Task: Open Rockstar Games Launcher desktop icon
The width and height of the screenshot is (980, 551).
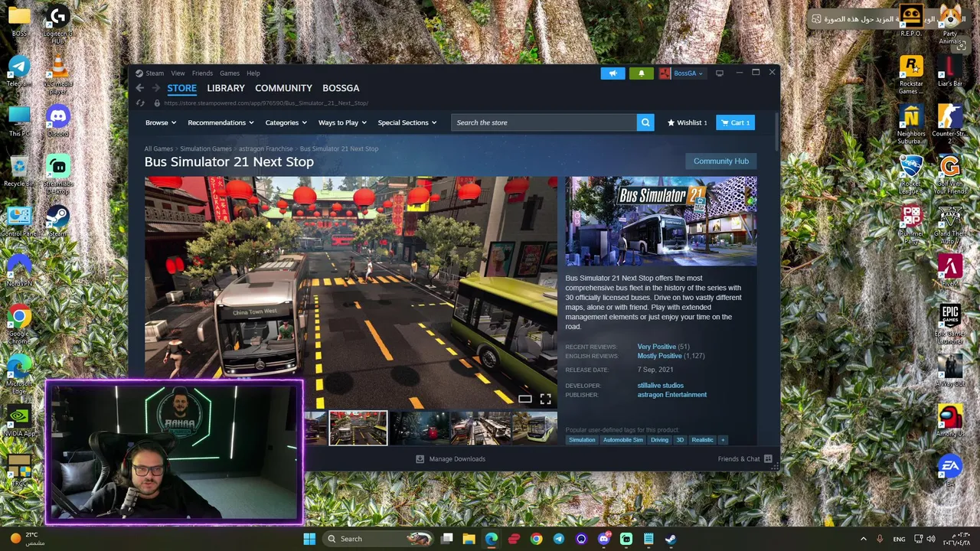Action: coord(910,76)
